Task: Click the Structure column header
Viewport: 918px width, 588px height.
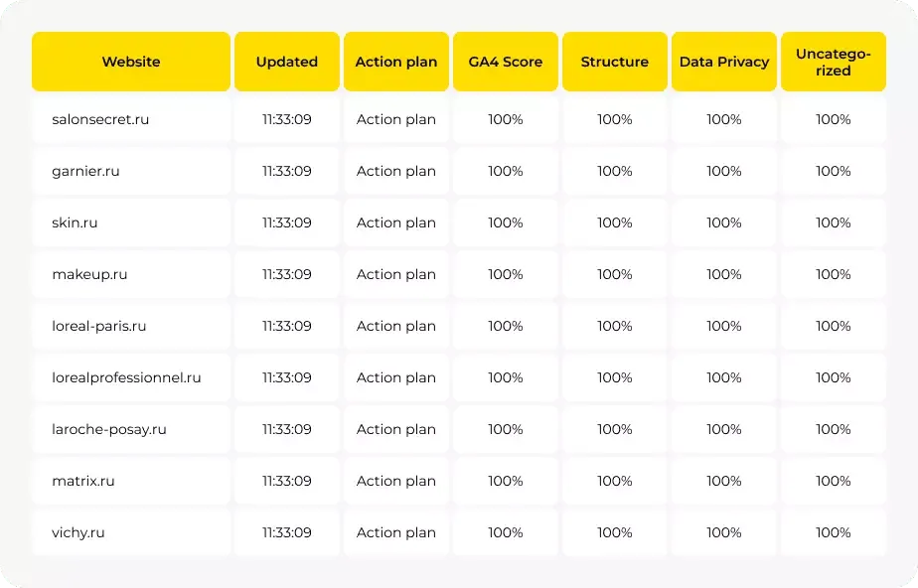Action: [x=615, y=62]
